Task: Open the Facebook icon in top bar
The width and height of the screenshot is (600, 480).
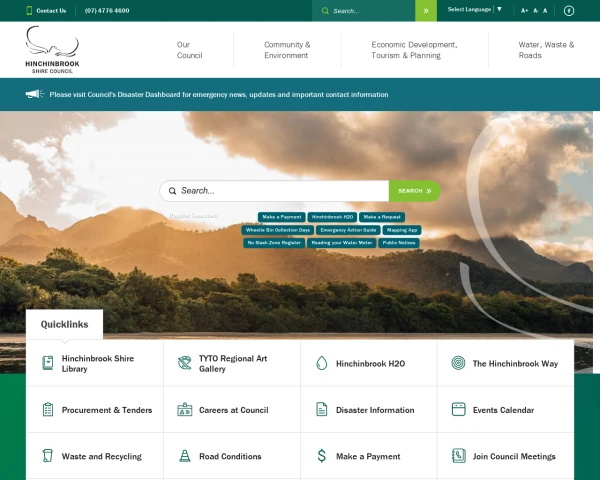Action: [x=569, y=11]
